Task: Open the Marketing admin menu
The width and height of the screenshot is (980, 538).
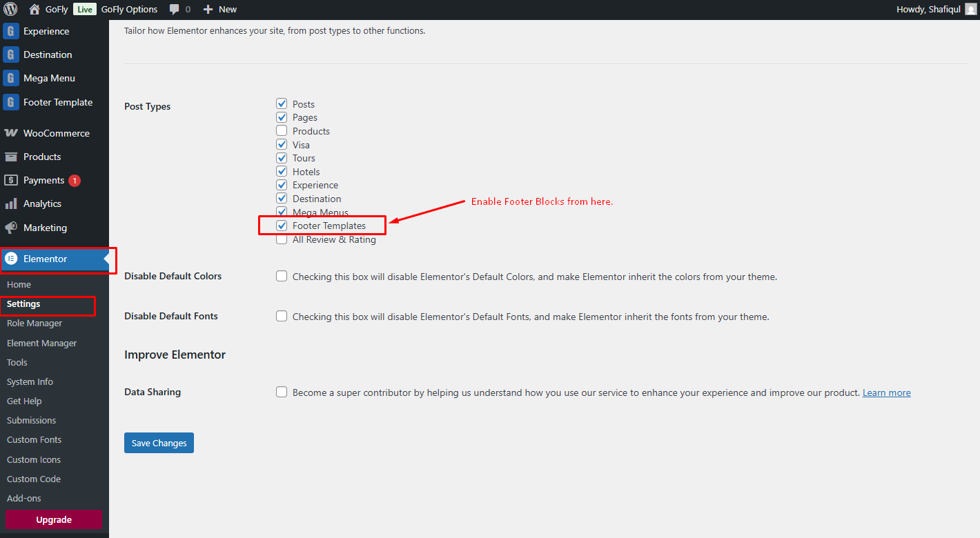Action: click(x=55, y=228)
